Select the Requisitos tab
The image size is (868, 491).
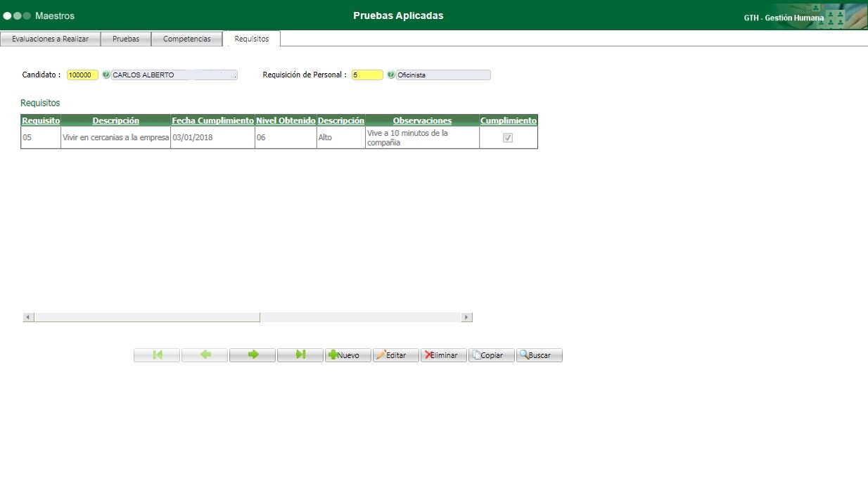click(x=252, y=39)
